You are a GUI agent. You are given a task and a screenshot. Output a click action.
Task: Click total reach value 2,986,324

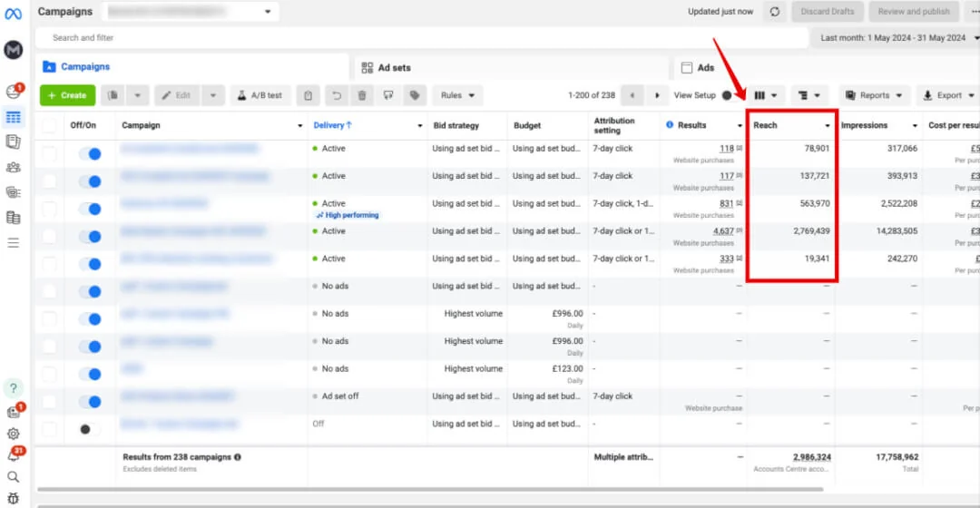[x=812, y=457]
